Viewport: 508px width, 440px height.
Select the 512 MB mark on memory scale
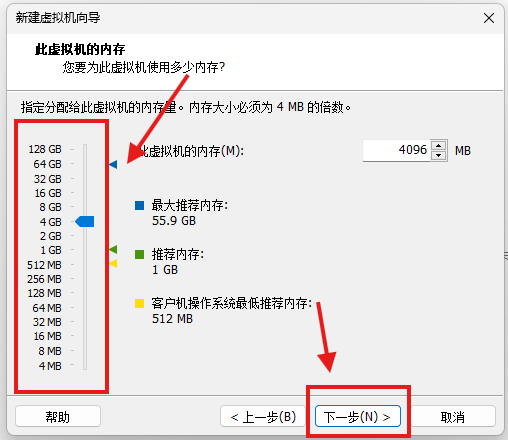(x=44, y=265)
